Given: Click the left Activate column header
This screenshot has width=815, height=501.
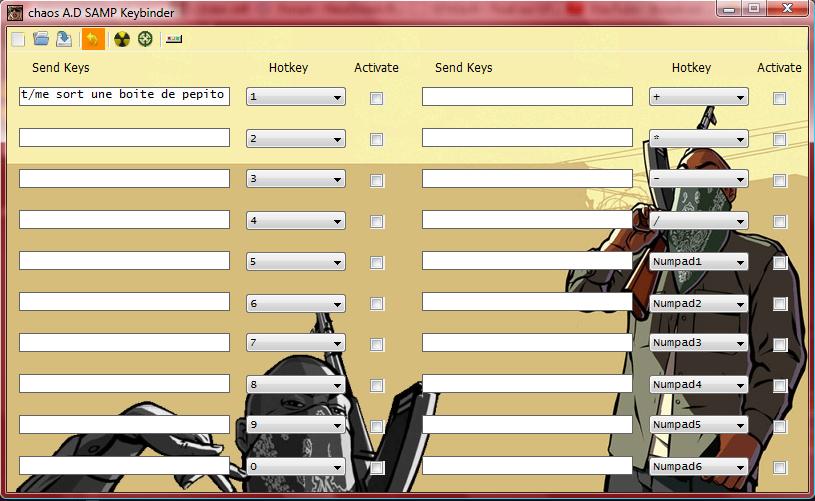Looking at the screenshot, I should click(376, 68).
